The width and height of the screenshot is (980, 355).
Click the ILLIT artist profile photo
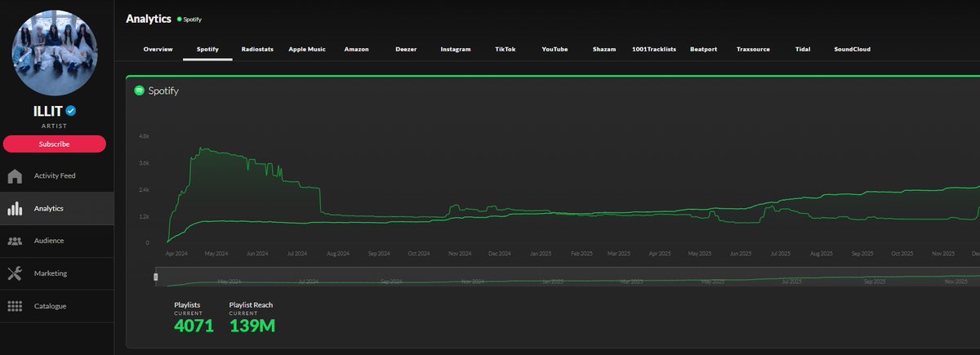54,54
